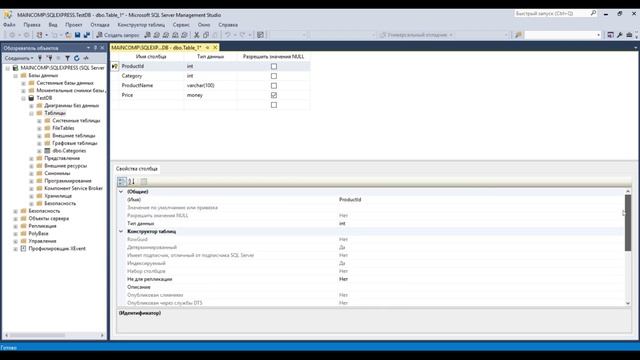Click the activity monitor pulse icon
The height and width of the screenshot is (360, 640).
pyautogui.click(x=86, y=58)
